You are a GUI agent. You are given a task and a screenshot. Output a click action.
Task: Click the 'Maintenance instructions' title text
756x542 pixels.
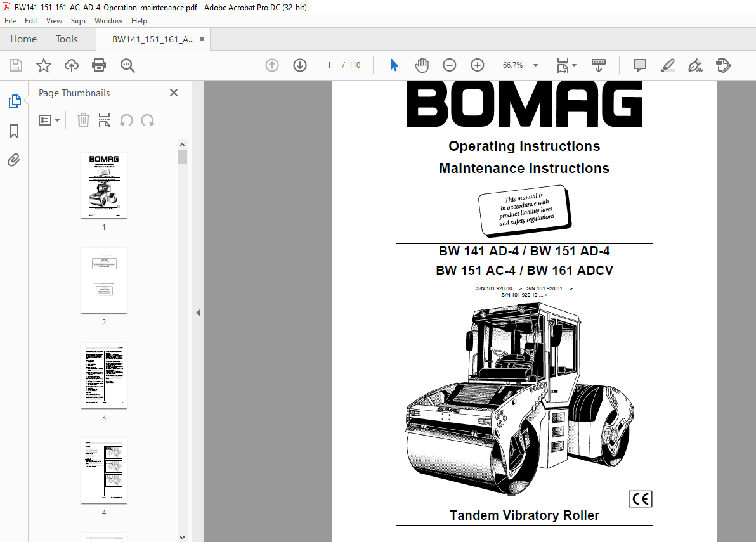tap(524, 168)
